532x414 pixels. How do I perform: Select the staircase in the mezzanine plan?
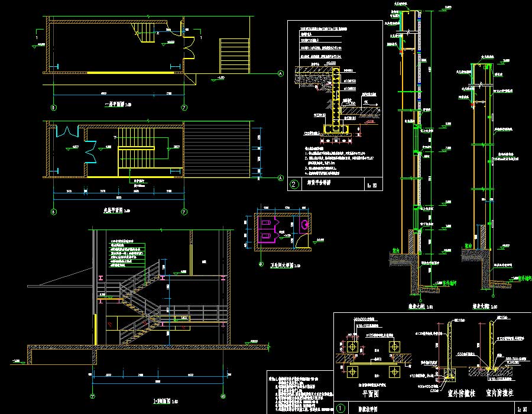(136, 148)
